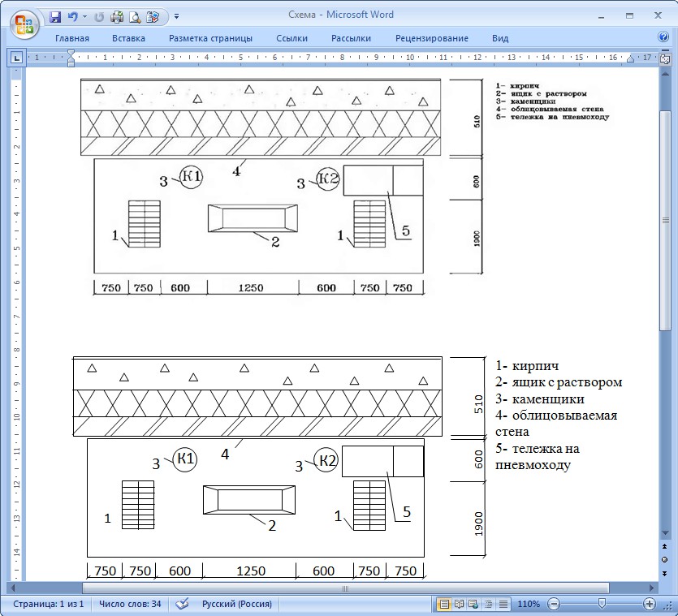Screen dimensions: 678x616
Task: Open the undo history dropdown arrow
Action: 84,17
